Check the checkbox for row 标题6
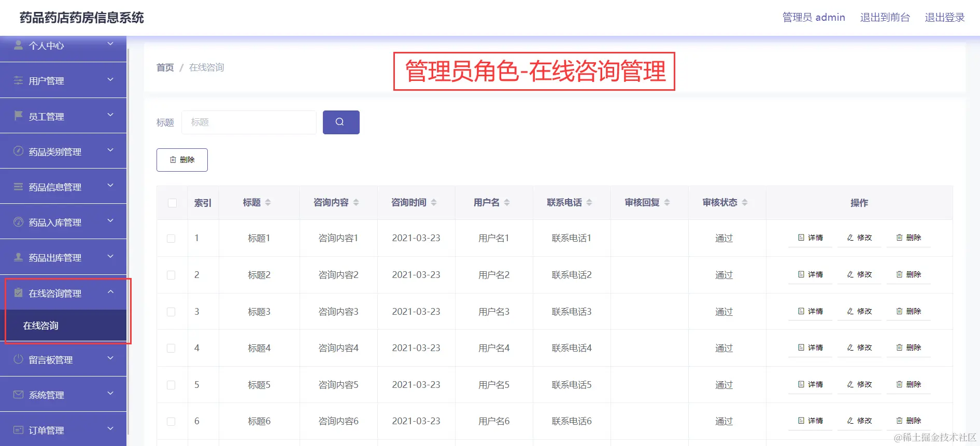Viewport: 980px width, 446px height. click(x=171, y=422)
